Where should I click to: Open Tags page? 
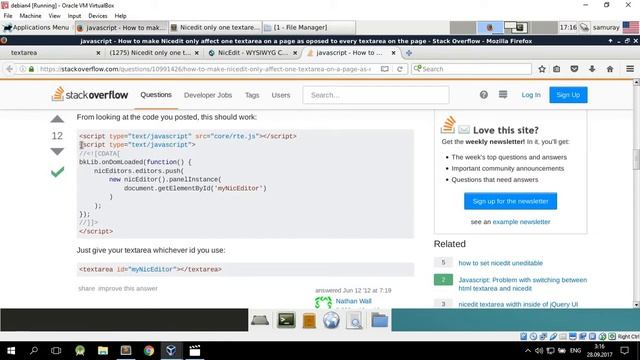tap(252, 95)
